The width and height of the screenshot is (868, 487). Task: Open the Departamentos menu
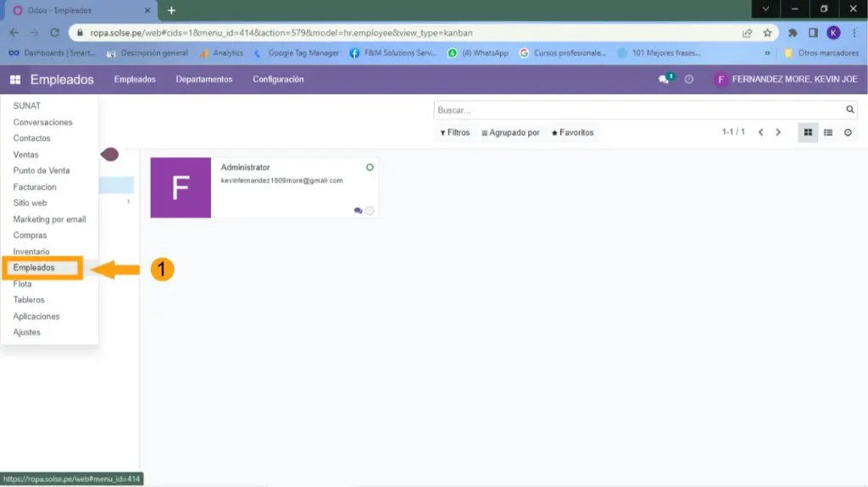[x=203, y=80]
